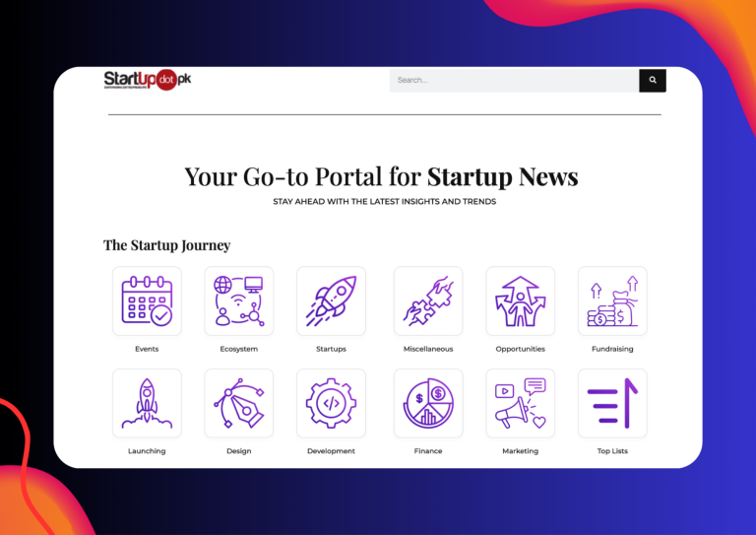Screen dimensions: 756x535
Task: Open the Development gear code icon
Action: (x=331, y=403)
